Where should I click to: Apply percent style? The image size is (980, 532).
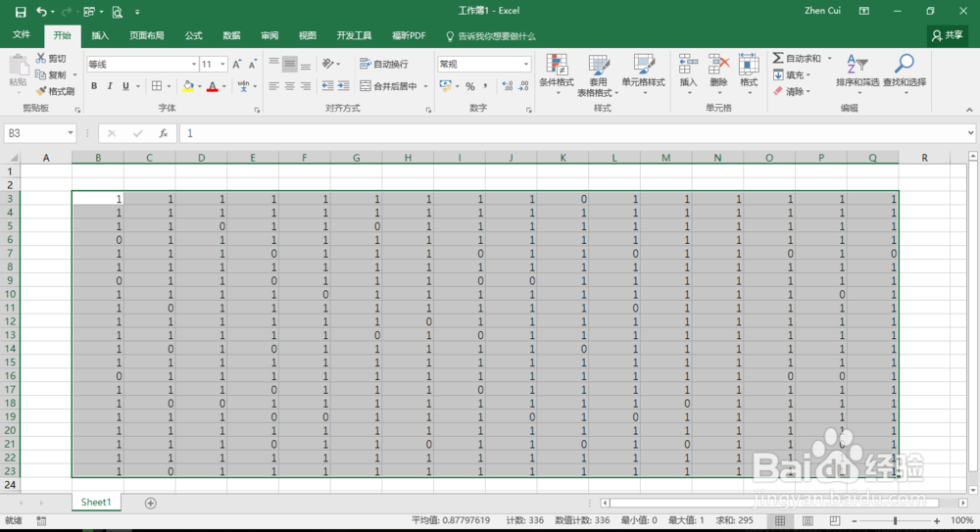pyautogui.click(x=470, y=86)
